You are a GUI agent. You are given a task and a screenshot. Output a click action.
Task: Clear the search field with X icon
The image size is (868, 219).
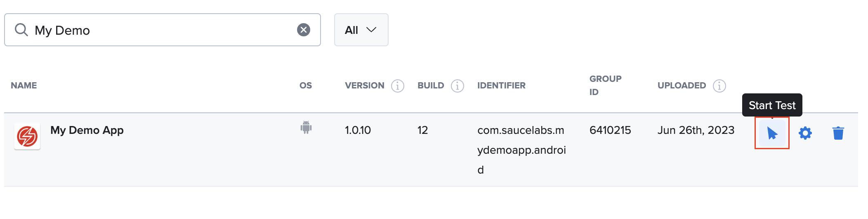tap(304, 30)
